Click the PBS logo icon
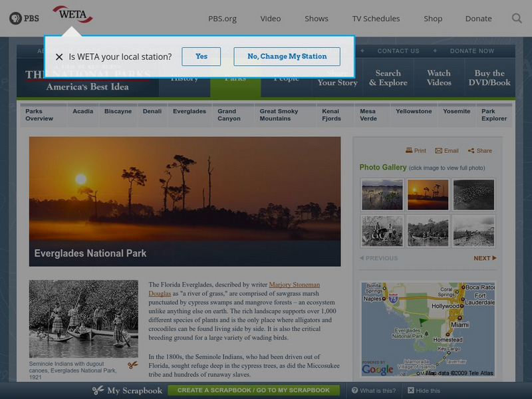Screen dimensions: 532x399 (24, 19)
